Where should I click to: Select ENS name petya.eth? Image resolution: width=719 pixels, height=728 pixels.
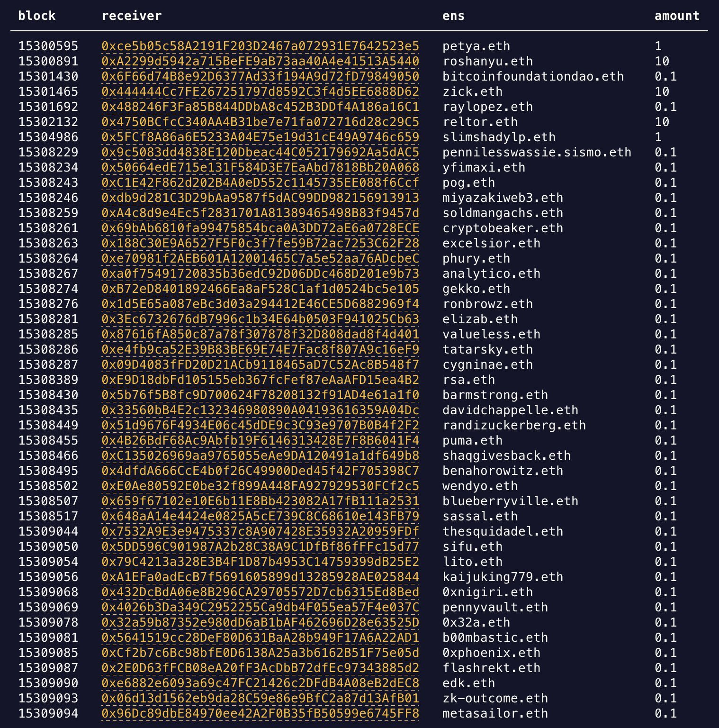[x=476, y=46]
